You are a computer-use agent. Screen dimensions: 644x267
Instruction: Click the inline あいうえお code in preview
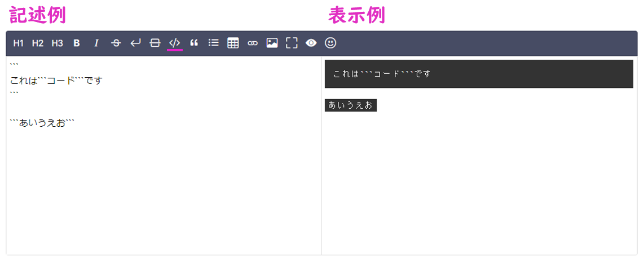(351, 105)
